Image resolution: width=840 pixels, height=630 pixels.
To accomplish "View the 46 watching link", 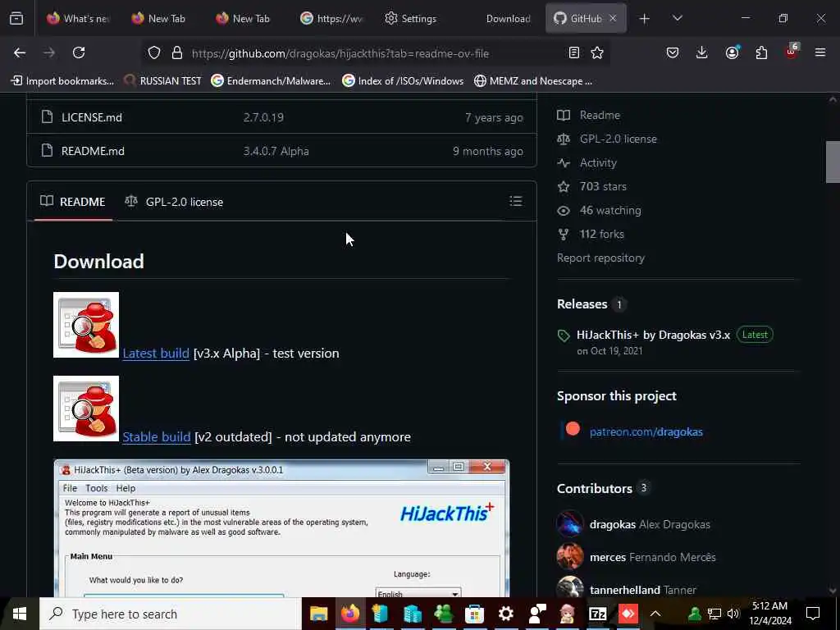I will tap(610, 210).
